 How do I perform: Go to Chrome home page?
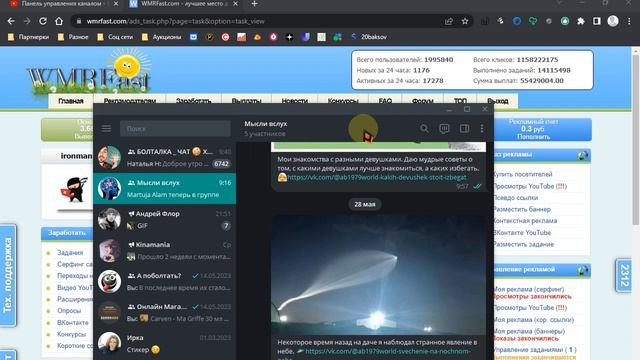pyautogui.click(x=59, y=21)
